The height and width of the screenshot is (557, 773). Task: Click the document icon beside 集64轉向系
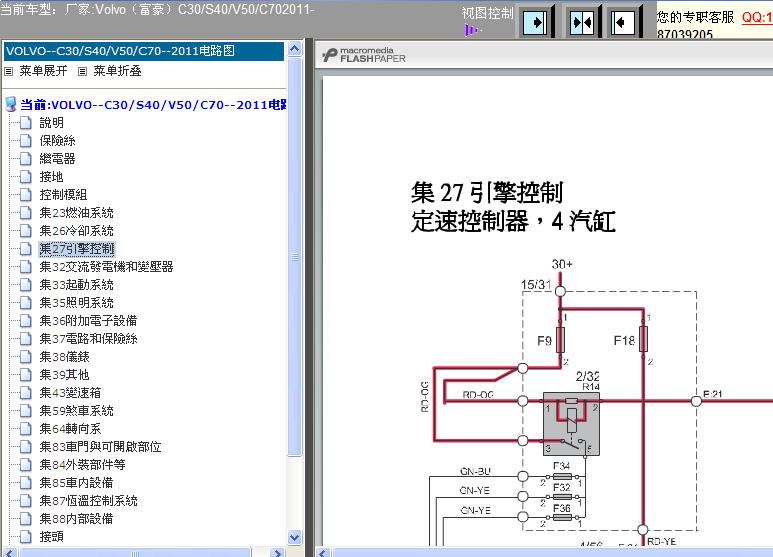click(x=26, y=429)
